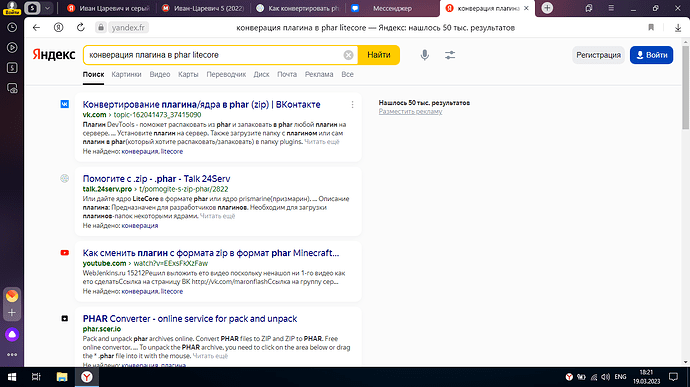Open browser history in sidebar
The height and width of the screenshot is (387, 690).
click(12, 27)
